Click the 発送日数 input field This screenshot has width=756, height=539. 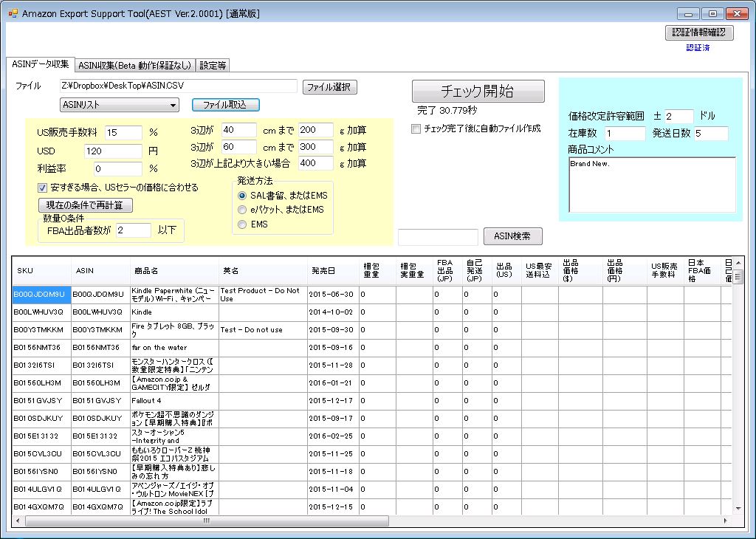(x=711, y=134)
